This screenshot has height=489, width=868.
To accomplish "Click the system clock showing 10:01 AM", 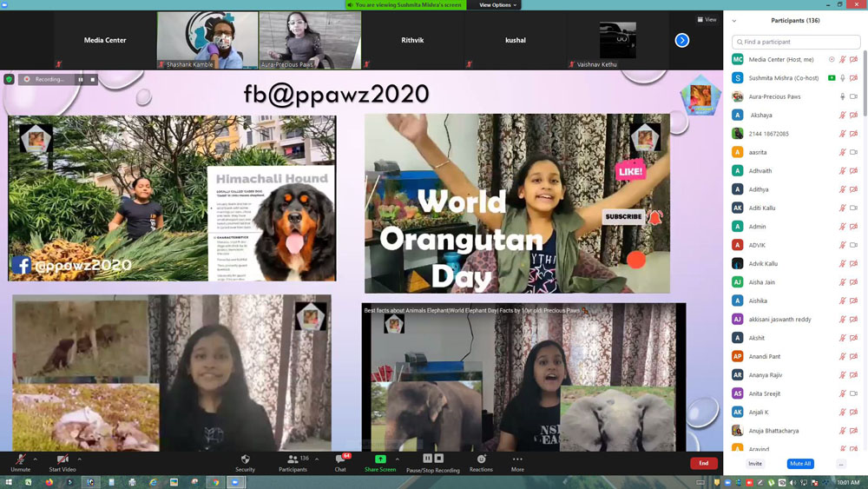I will coord(848,483).
